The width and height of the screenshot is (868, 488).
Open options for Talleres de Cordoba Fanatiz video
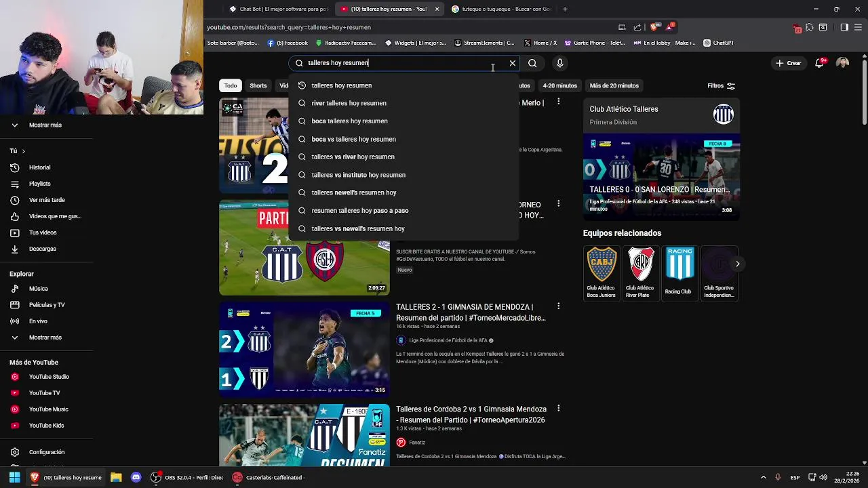[x=558, y=409]
